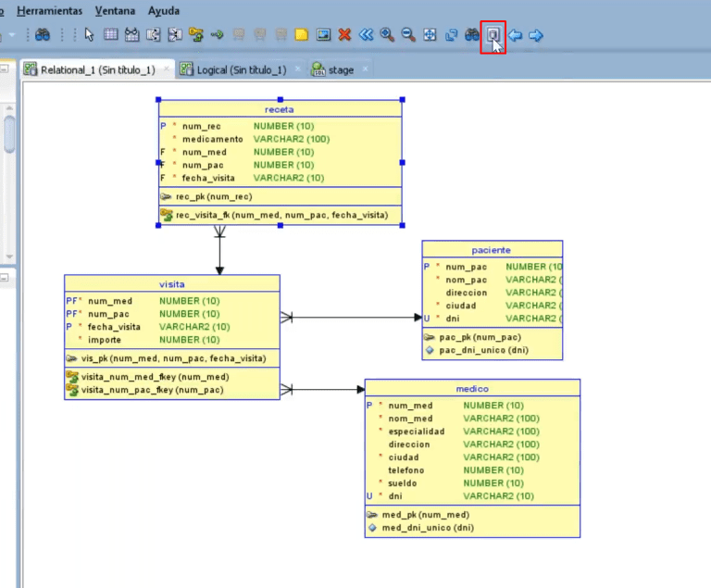Select the New FK Relation key tool

coord(196,35)
